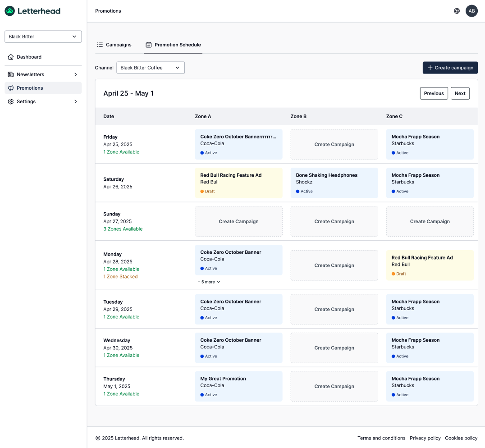Click the Campaigns list icon
The height and width of the screenshot is (448, 485).
click(x=100, y=45)
